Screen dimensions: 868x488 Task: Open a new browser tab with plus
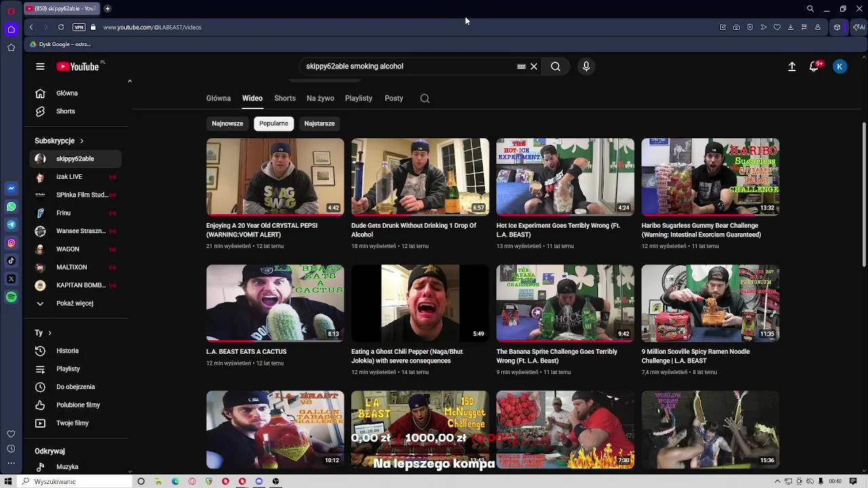tap(107, 9)
